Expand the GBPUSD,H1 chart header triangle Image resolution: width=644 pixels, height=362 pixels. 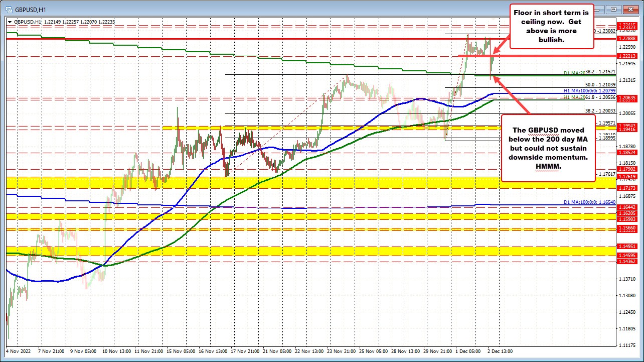11,22
